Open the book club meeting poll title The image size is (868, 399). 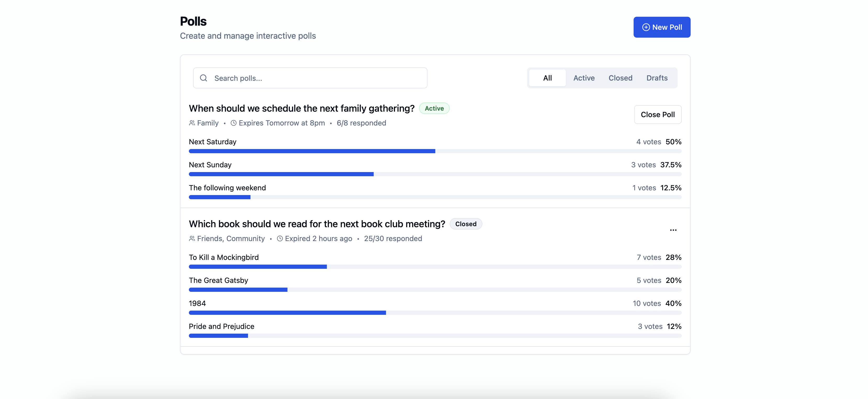point(317,224)
